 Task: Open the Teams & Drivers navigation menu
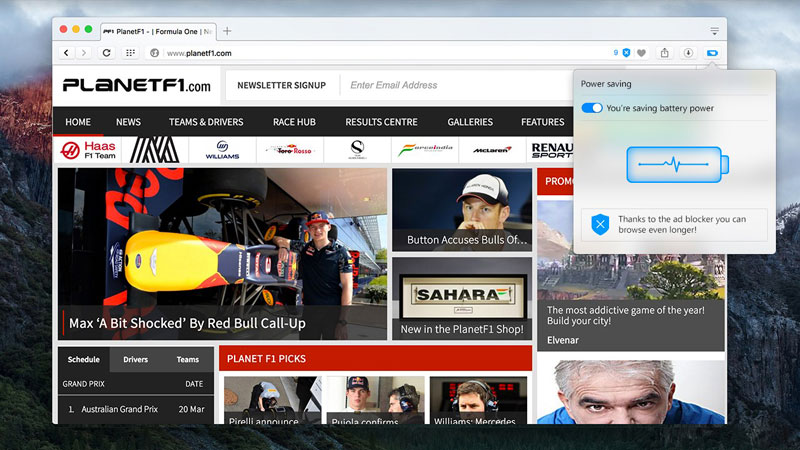(205, 122)
